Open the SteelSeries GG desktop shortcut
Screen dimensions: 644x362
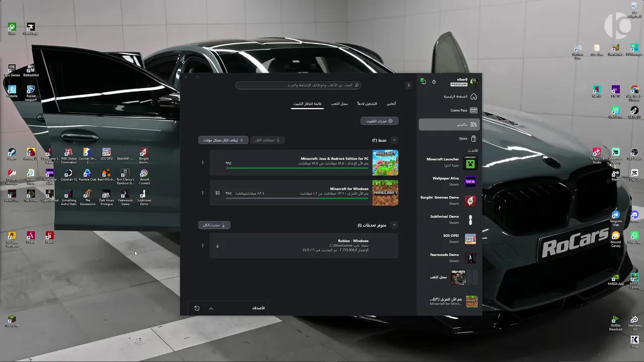[634, 323]
